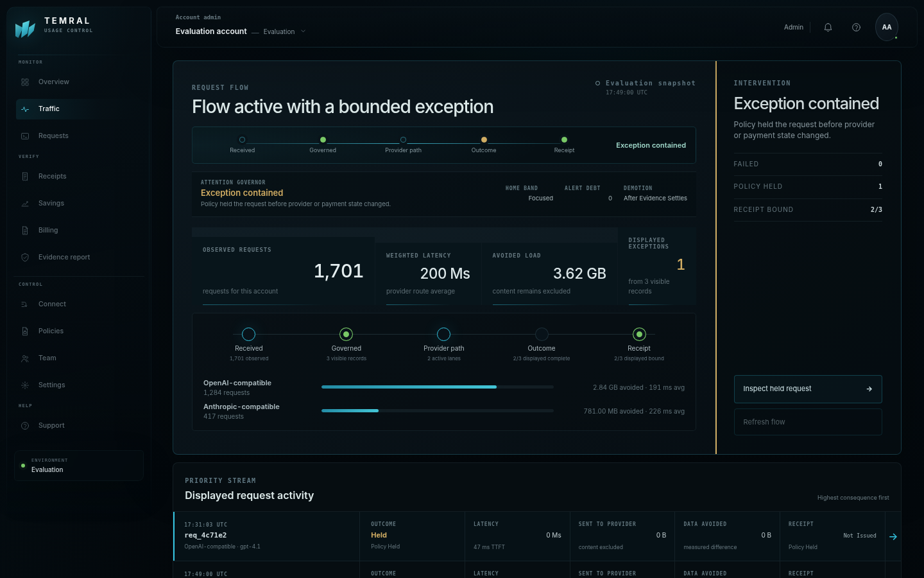Image resolution: width=924 pixels, height=578 pixels.
Task: Click the Failed count row
Action: pyautogui.click(x=808, y=164)
